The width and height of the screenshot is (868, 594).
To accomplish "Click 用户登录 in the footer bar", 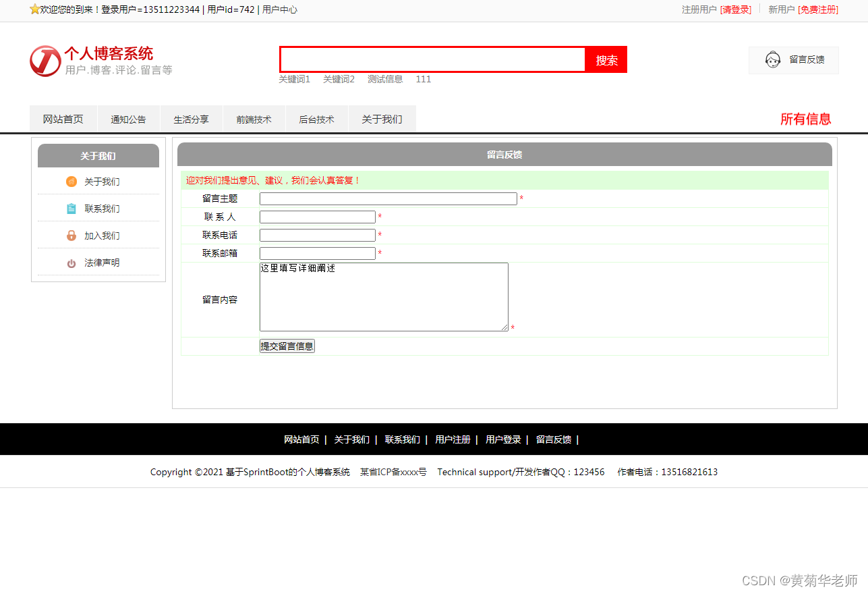I will (x=503, y=439).
